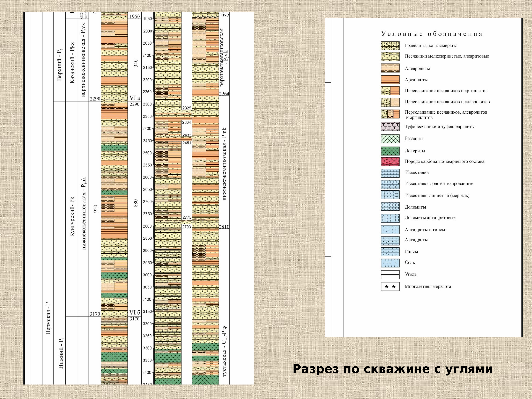Image resolution: width=532 pixels, height=399 pixels.
Task: Click the Долериты green legend swatch
Action: [390, 151]
